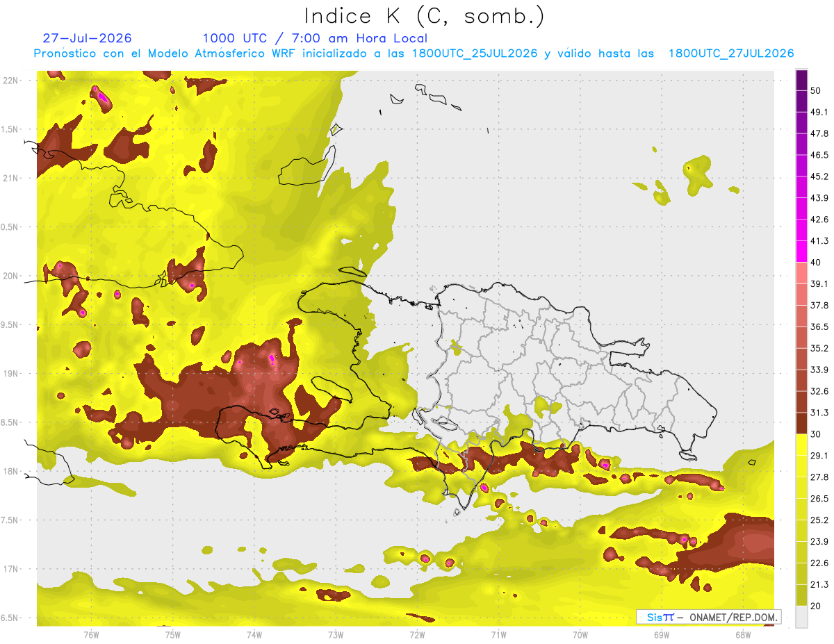
Task: Click the '32.6' colorbar value
Action: [820, 391]
